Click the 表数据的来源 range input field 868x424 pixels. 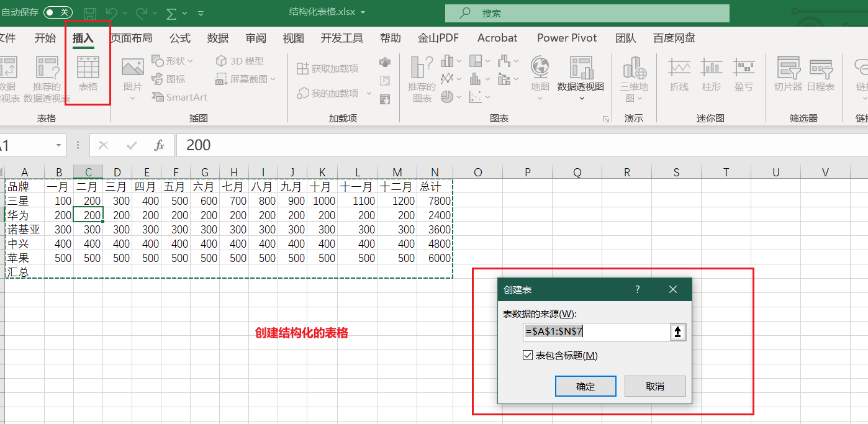pos(596,332)
